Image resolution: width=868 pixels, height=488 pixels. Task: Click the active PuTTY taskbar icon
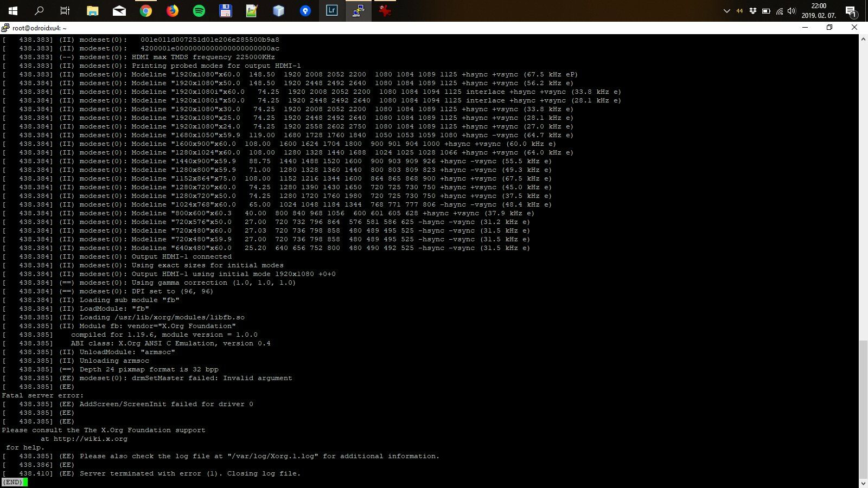[359, 11]
